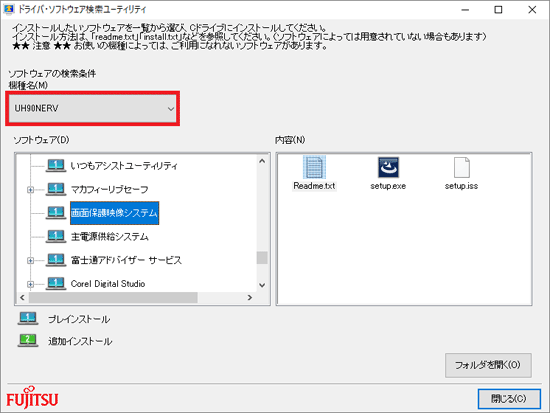Image resolution: width=550 pixels, height=413 pixels.
Task: Click the software list scroll down arrow
Action: [x=262, y=285]
